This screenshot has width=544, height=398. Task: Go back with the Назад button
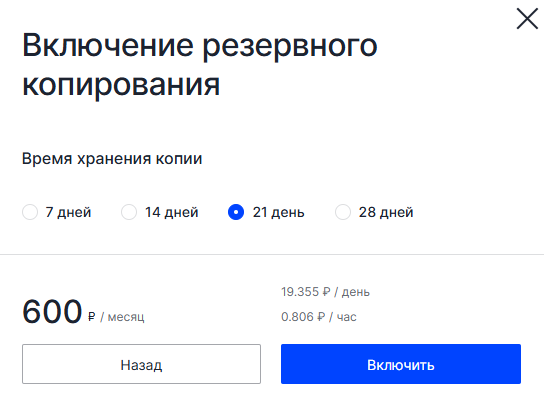(x=141, y=364)
